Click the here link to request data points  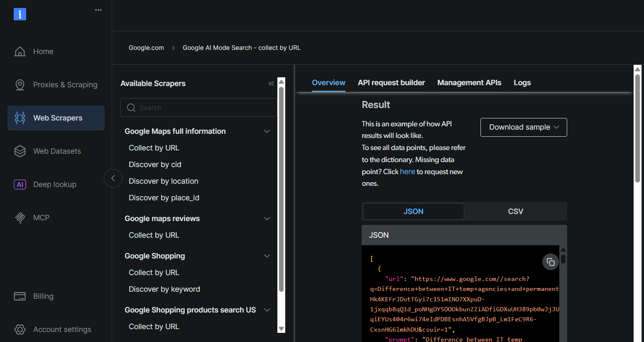tap(407, 171)
